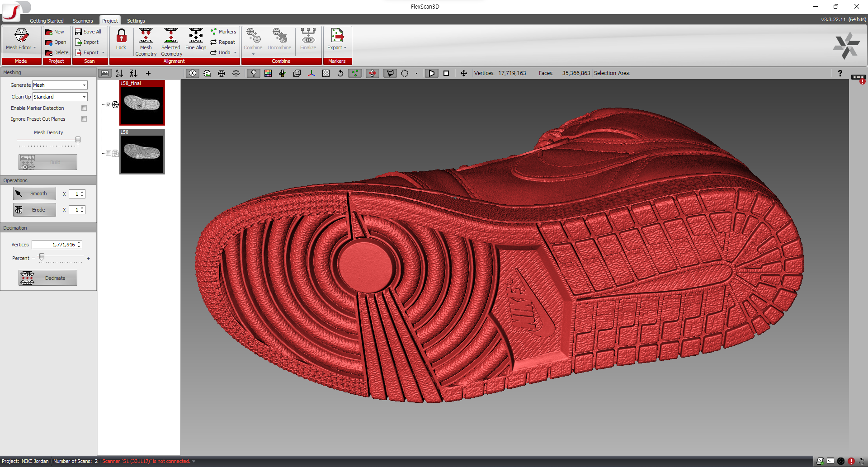This screenshot has width=868, height=467.
Task: Enable Marker Detection checkbox
Action: (84, 108)
